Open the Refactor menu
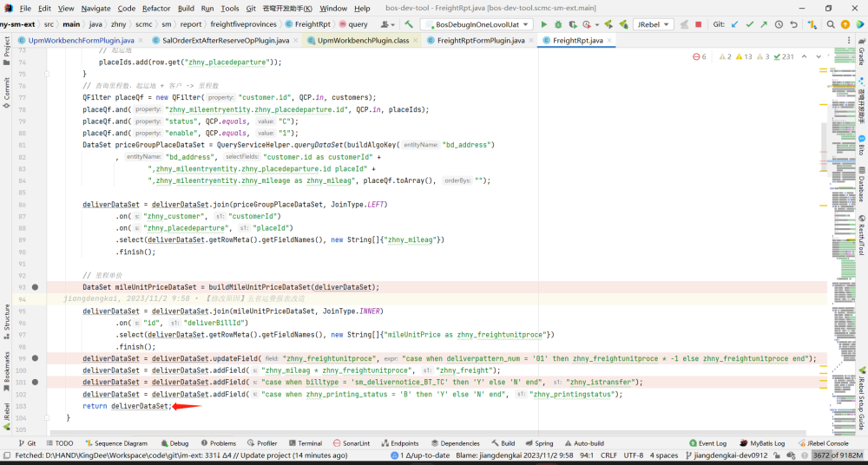Viewport: 868px width, 465px height. pyautogui.click(x=156, y=9)
